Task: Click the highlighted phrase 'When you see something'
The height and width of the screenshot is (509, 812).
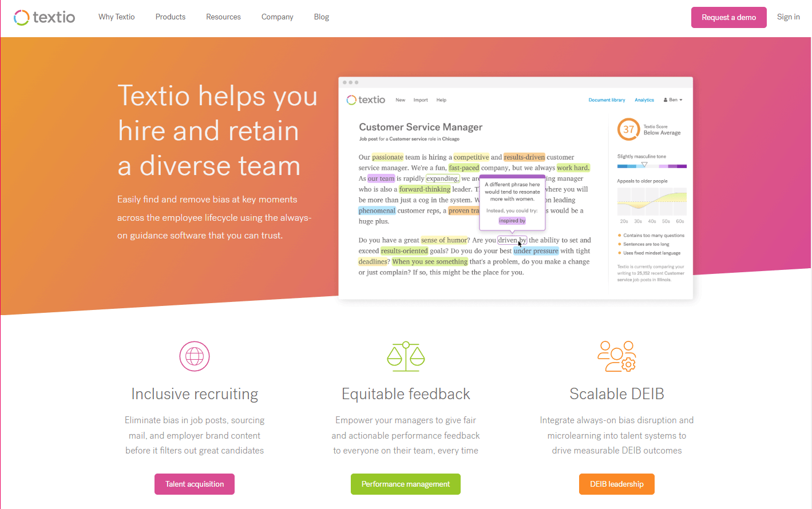Action: pyautogui.click(x=430, y=262)
